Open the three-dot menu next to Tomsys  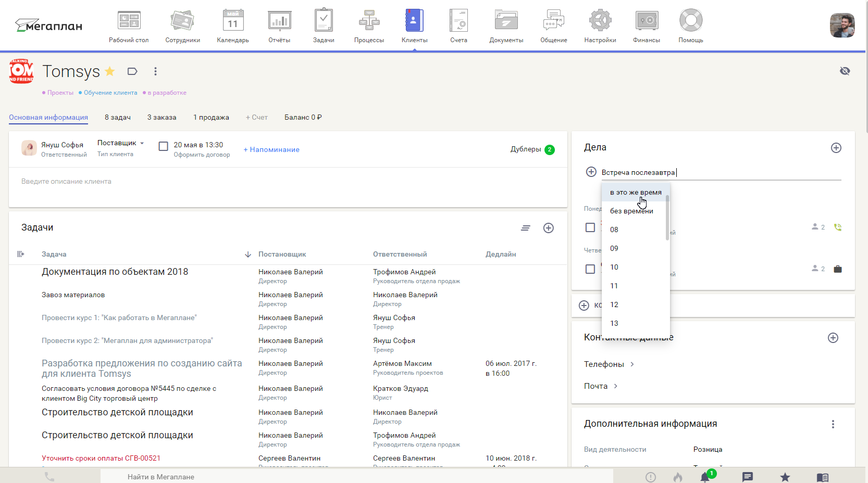tap(155, 71)
